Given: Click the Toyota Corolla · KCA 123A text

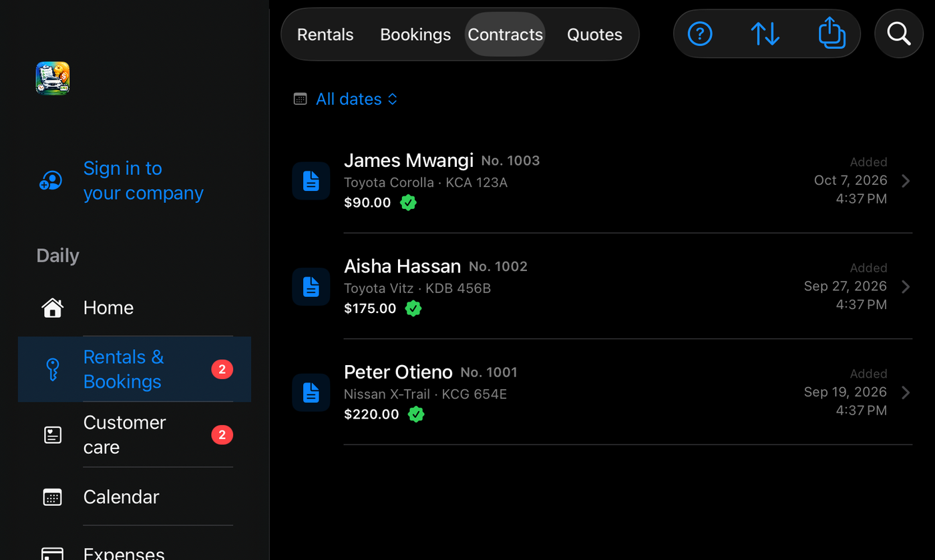Looking at the screenshot, I should (425, 183).
